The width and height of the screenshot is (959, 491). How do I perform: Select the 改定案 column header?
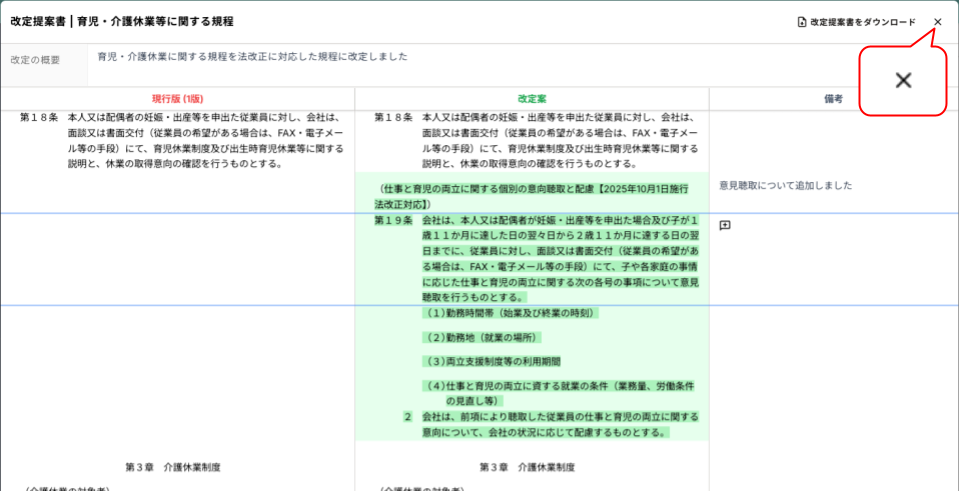pos(532,99)
